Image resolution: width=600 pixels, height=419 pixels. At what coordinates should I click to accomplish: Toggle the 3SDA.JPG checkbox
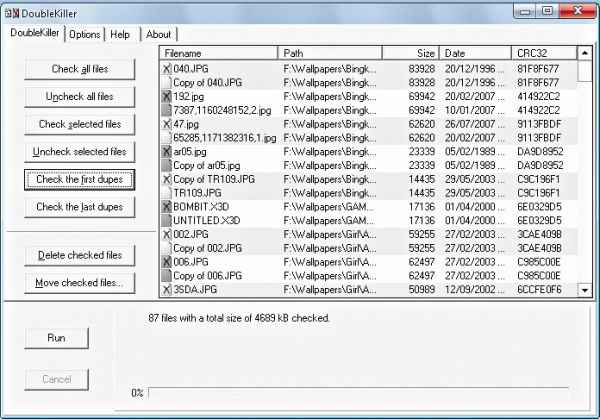coord(166,289)
